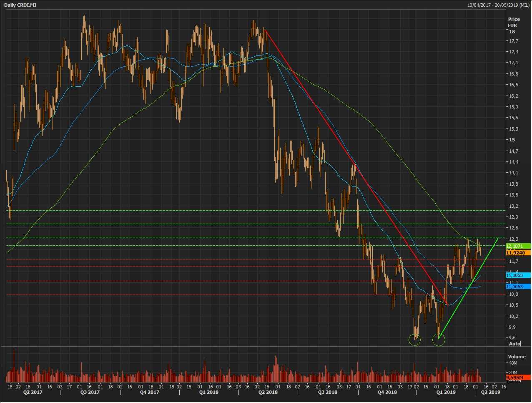Select the left green circle at first bottom

[x=414, y=340]
